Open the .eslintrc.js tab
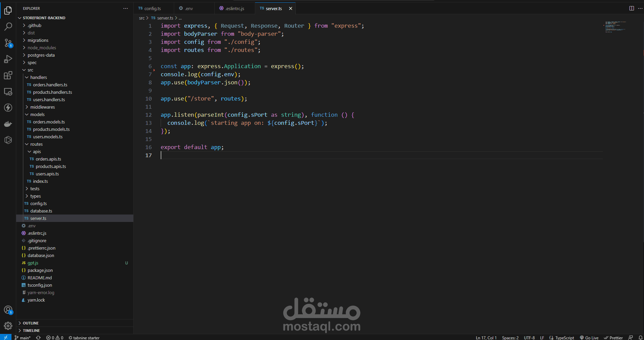644x340 pixels. [235, 8]
